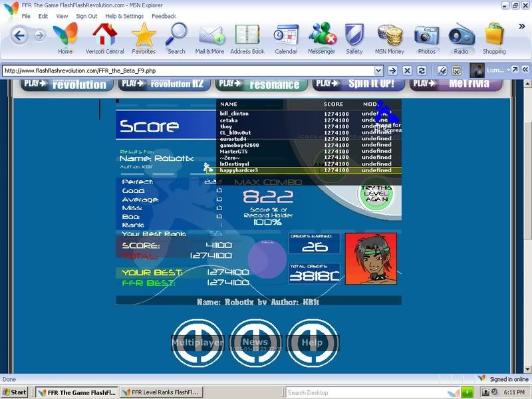Click the address bar URL field

[190, 70]
